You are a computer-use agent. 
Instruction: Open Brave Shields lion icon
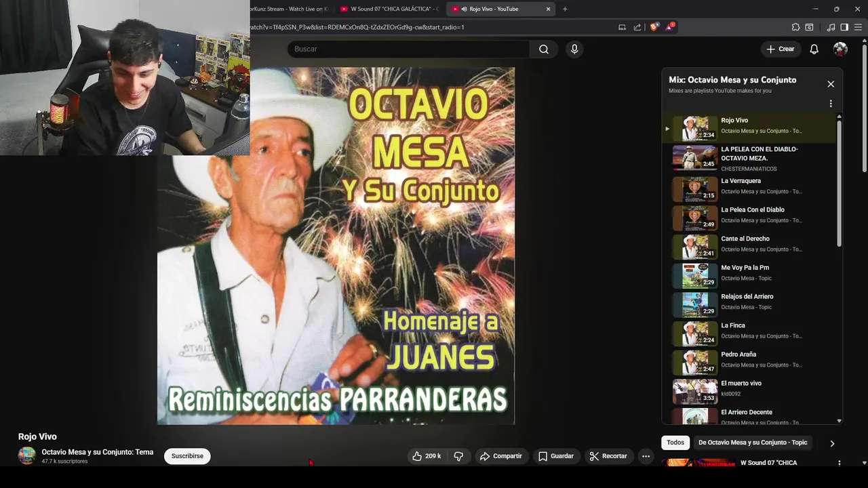tap(654, 27)
